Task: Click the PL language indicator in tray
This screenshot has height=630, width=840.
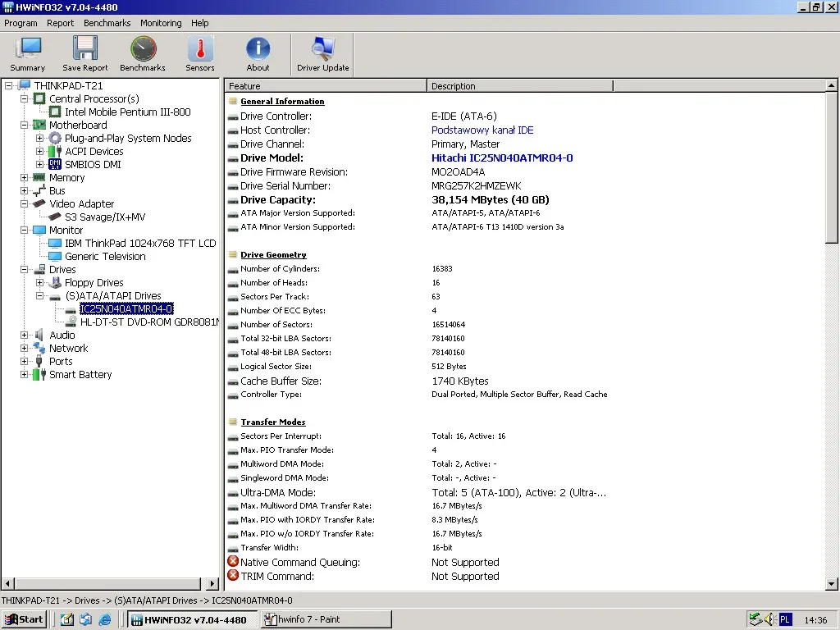Action: (785, 620)
